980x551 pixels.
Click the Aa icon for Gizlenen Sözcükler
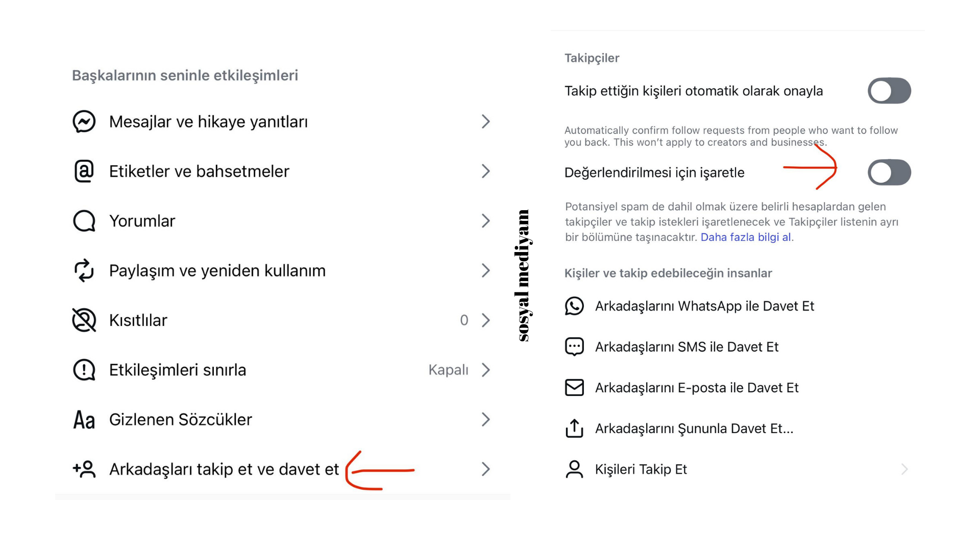[84, 420]
